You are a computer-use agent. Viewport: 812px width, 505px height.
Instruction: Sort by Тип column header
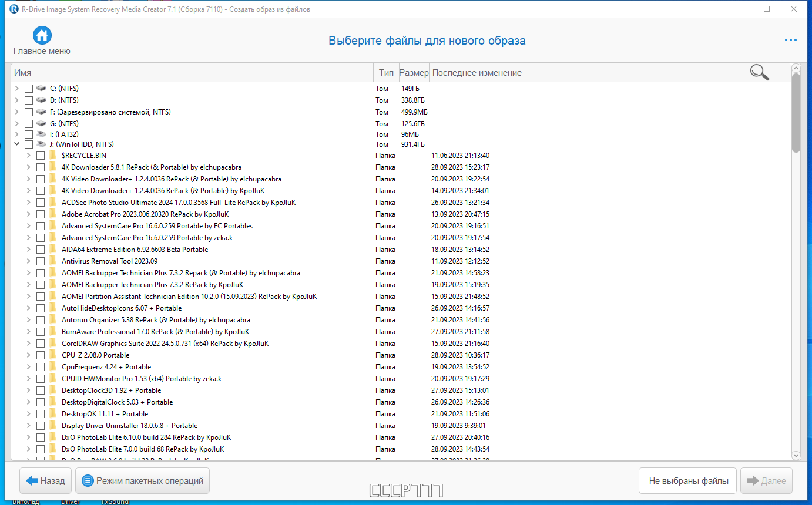[x=386, y=73]
